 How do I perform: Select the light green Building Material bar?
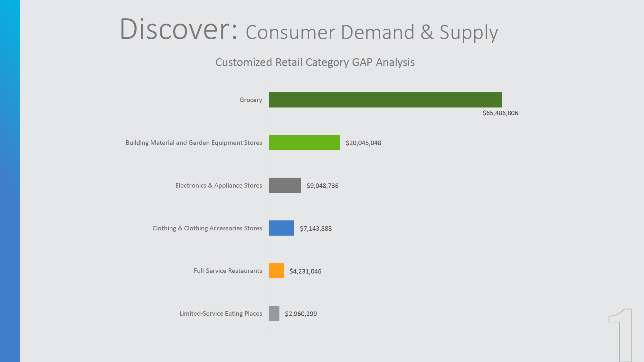click(304, 143)
